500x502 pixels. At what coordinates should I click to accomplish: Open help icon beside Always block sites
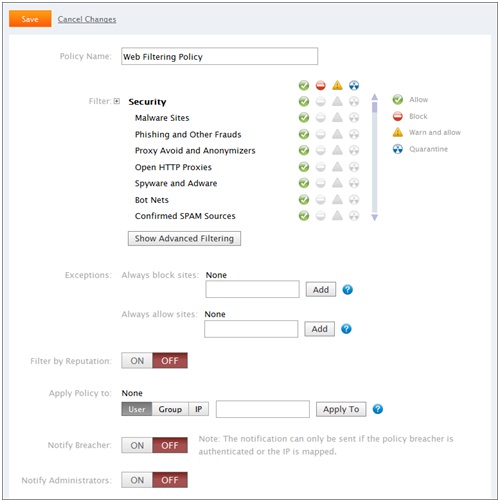347,290
